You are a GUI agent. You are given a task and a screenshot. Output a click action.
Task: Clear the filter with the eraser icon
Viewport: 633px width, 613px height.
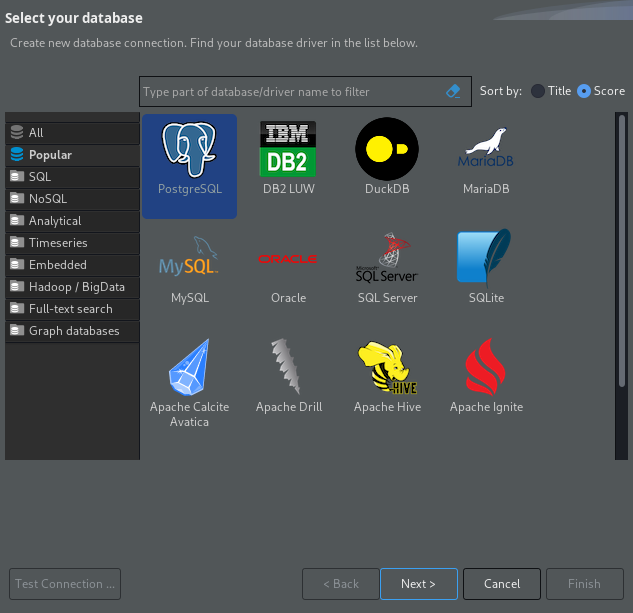(453, 91)
